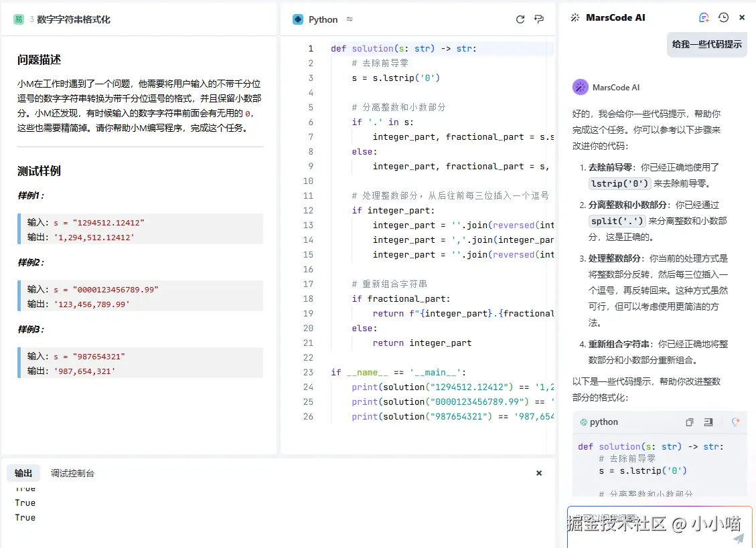Image resolution: width=756 pixels, height=548 pixels.
Task: Open the MarsCode AI chat history
Action: [x=723, y=18]
